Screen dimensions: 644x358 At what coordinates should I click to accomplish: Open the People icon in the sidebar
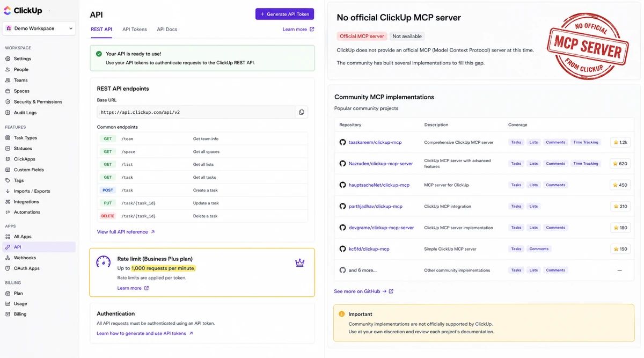8,69
